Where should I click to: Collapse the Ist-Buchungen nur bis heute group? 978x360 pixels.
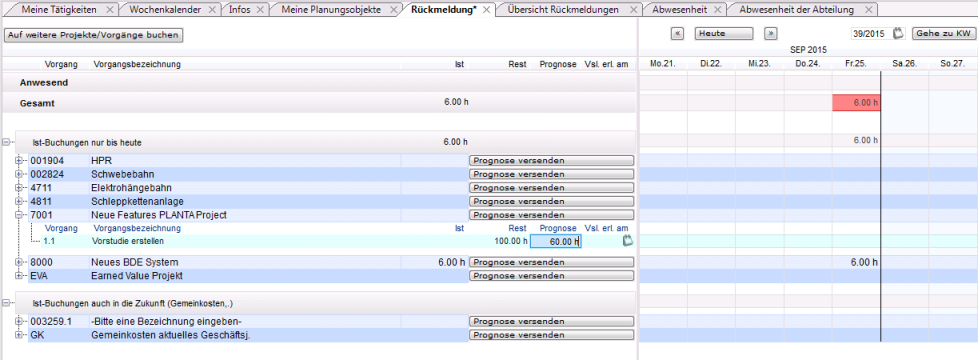click(6, 142)
